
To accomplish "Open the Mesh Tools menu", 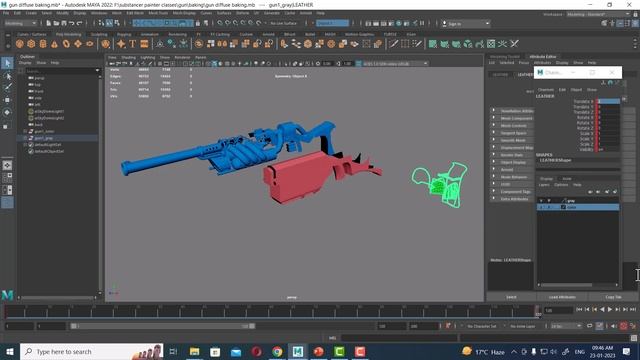I will [158, 13].
